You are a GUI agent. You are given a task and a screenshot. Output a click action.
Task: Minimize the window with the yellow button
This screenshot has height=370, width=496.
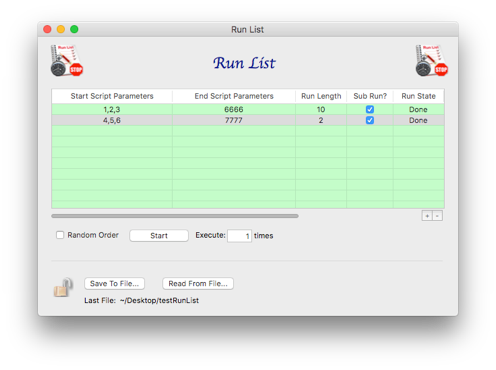(x=61, y=29)
